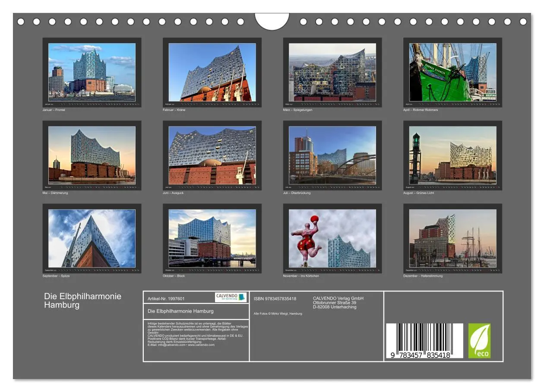Open the Februar Kräne photo thumbnail
Screen dimensions: 544x392
pos(212,73)
